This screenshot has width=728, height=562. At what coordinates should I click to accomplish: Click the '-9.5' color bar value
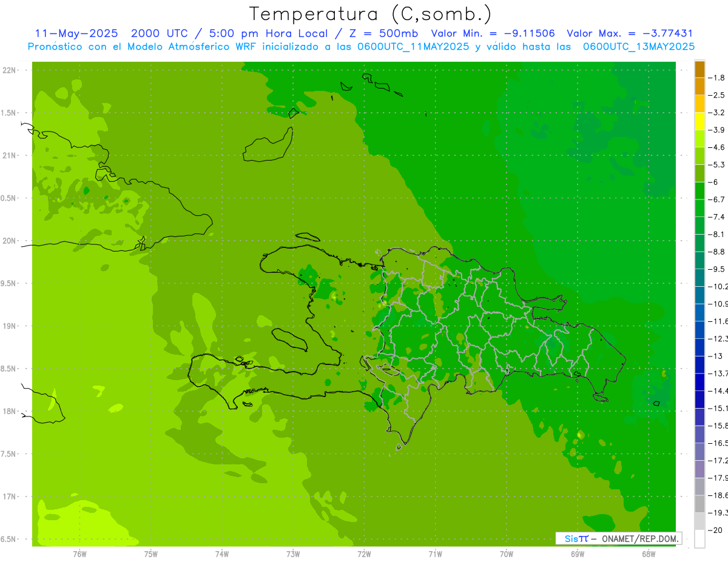tap(716, 269)
